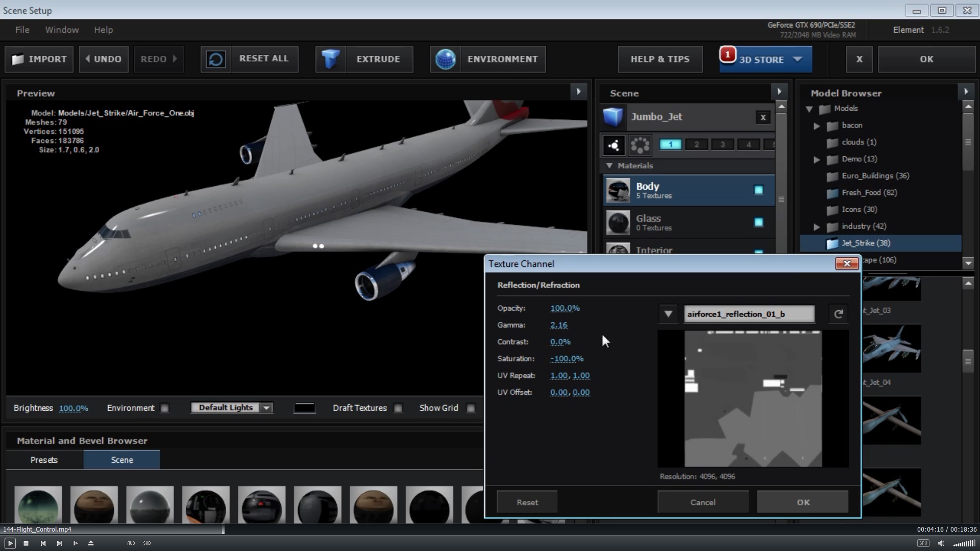Click the black background color swatch
Image resolution: width=980 pixels, height=551 pixels.
[304, 408]
